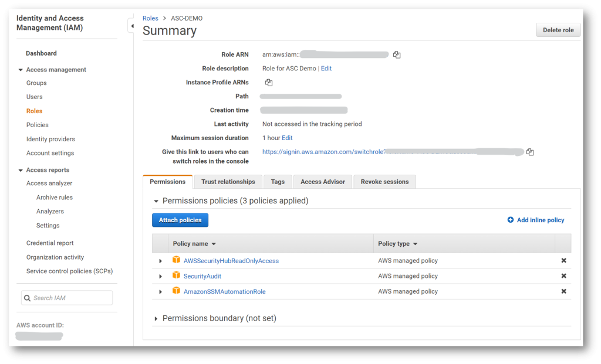Expand the AmazonSSMAutomationRole policy row
Image resolution: width=601 pixels, height=364 pixels.
coord(161,292)
